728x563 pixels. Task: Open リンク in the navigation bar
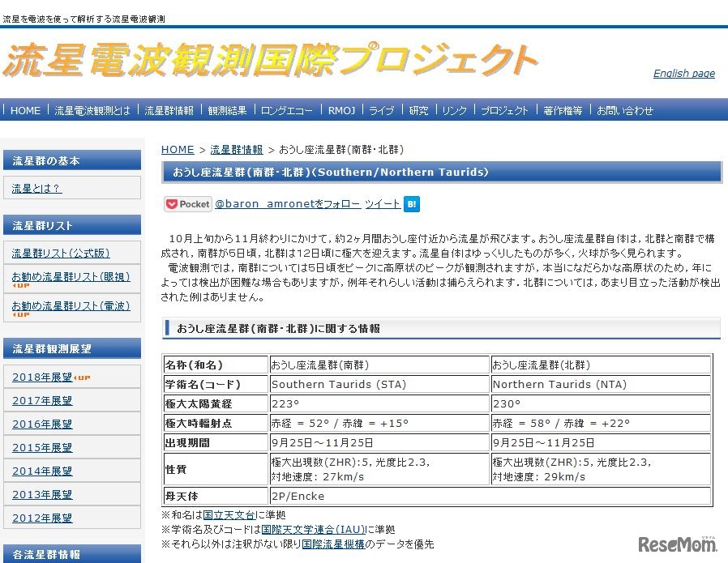pyautogui.click(x=455, y=110)
